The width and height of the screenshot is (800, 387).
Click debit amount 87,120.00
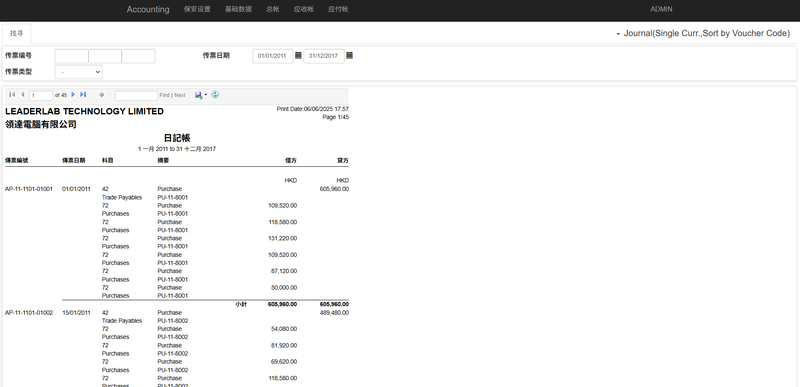(x=284, y=271)
